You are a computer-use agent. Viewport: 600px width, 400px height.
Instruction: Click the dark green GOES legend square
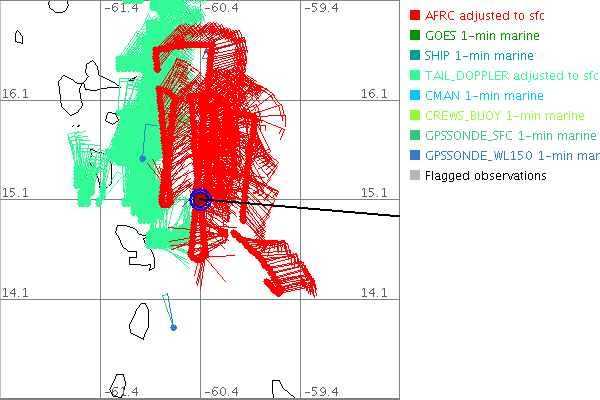coord(415,36)
